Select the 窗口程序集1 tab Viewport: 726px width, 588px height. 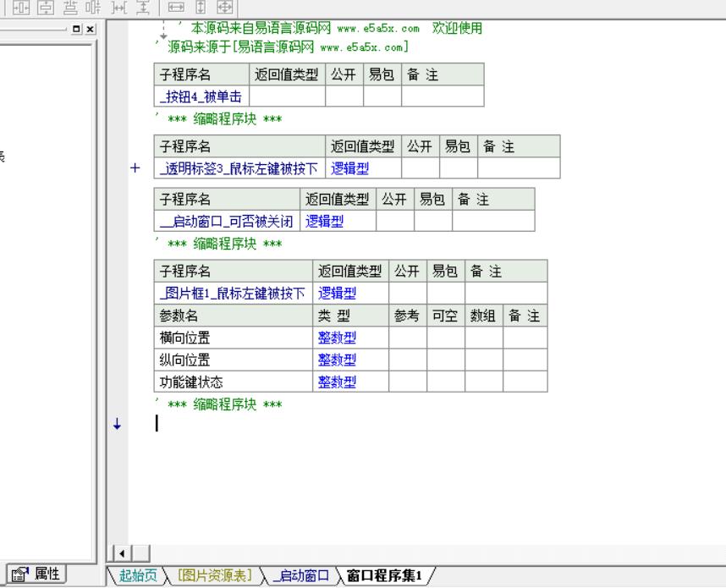(384, 575)
